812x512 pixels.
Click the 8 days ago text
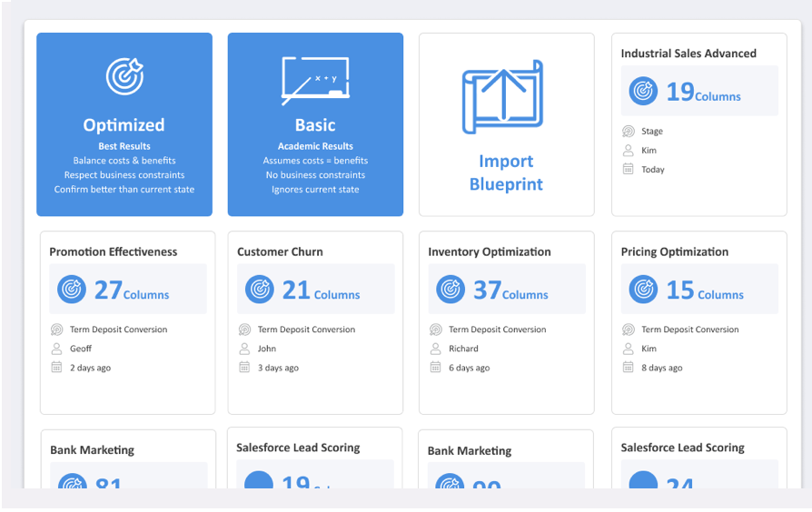click(x=662, y=368)
